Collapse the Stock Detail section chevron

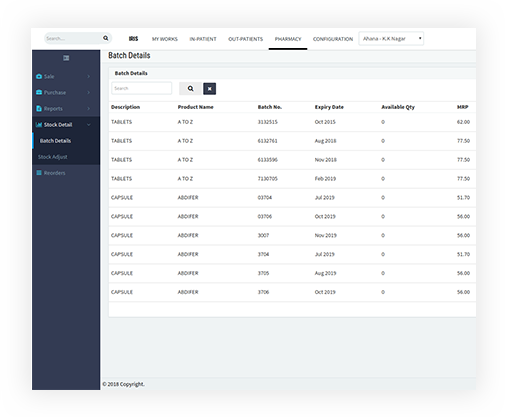(89, 125)
